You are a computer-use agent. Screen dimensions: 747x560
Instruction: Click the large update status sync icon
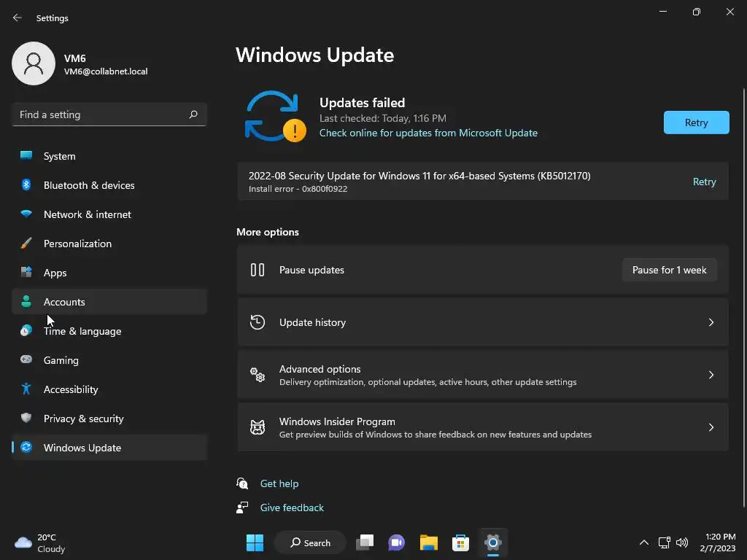tap(275, 116)
